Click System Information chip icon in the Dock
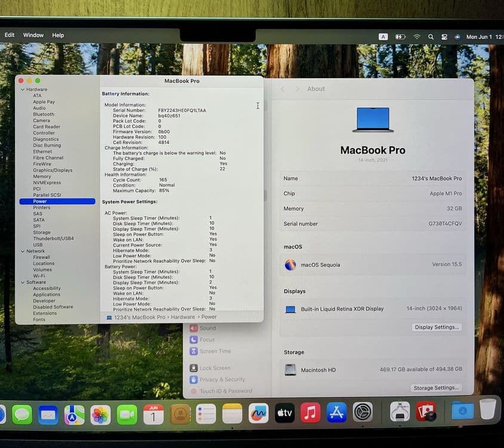Screen dimensions: 504x448 (399, 411)
